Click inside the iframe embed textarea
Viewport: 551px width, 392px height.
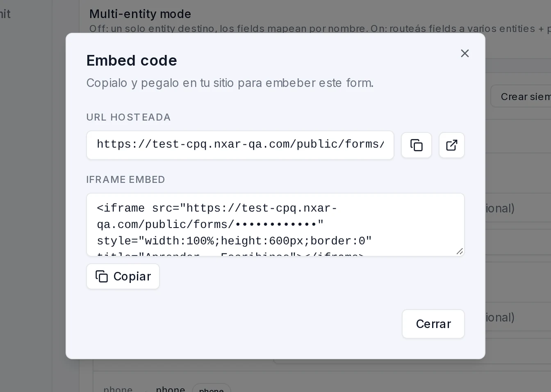[275, 225]
